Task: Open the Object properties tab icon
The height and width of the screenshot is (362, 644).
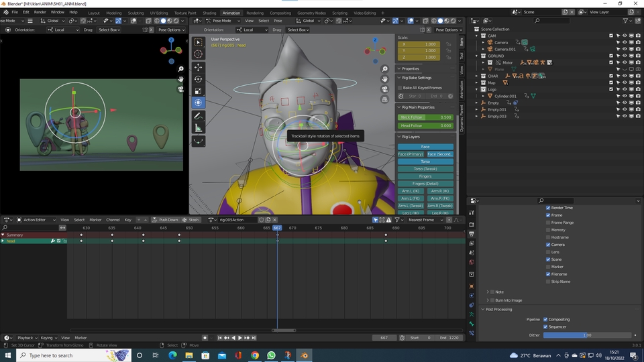Action: click(x=472, y=286)
